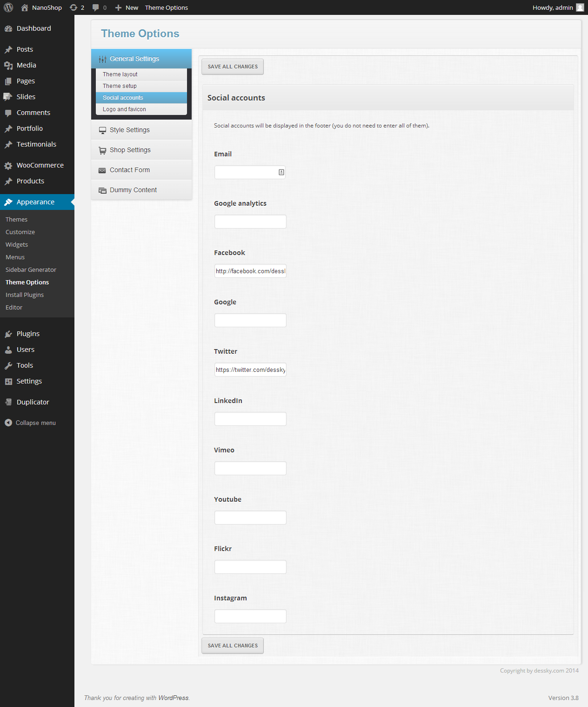Click the contact card icon in Email field
Viewport: 588px width, 707px height.
click(x=281, y=172)
